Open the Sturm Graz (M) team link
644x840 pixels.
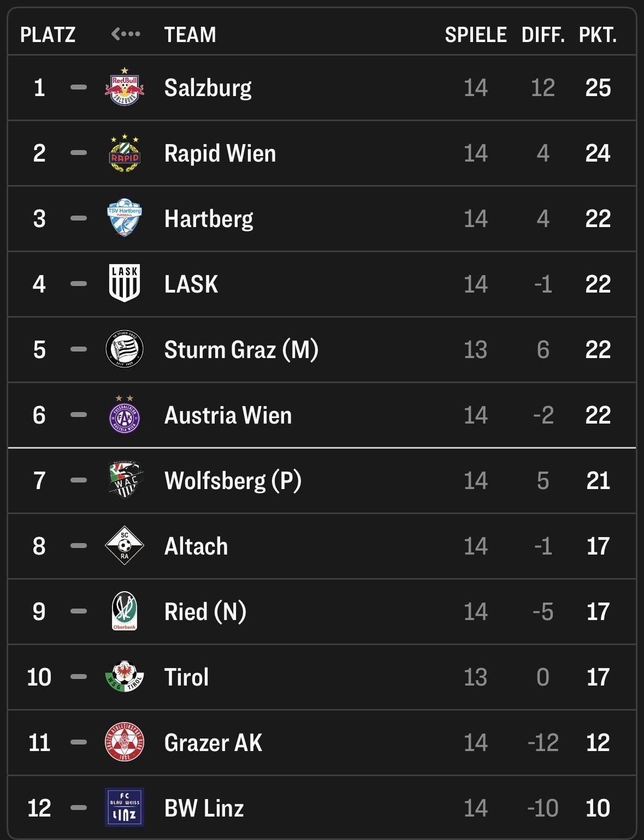(241, 350)
